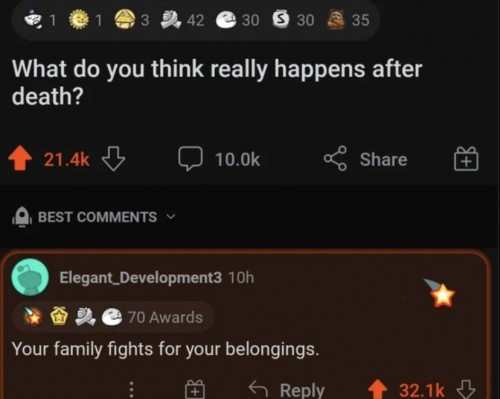This screenshot has width=500, height=399.
Task: Open Elegant_Development3 avatar
Action: click(30, 277)
